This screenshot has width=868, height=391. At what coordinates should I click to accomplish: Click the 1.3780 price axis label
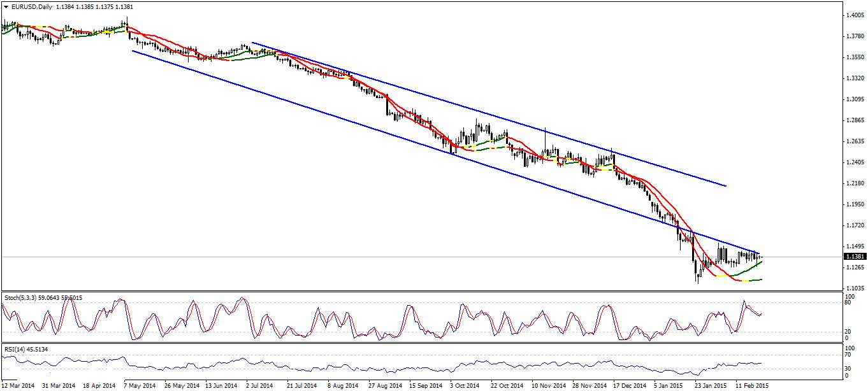[x=854, y=36]
